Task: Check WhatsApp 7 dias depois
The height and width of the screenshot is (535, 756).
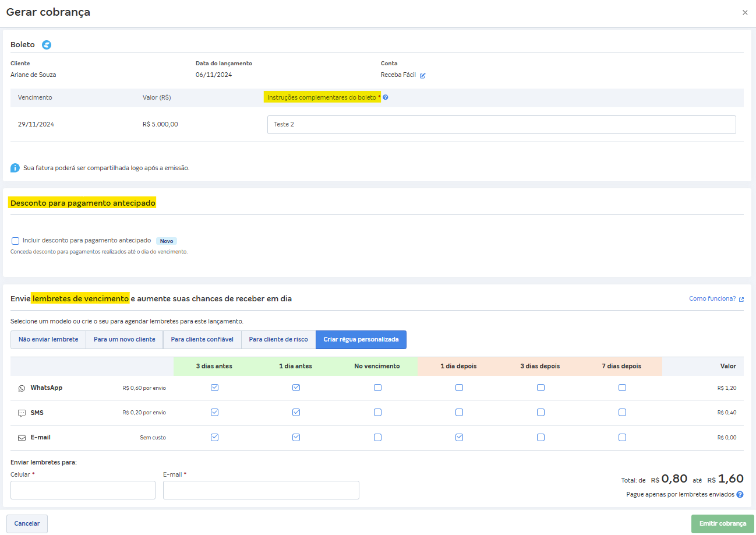Action: pos(622,388)
